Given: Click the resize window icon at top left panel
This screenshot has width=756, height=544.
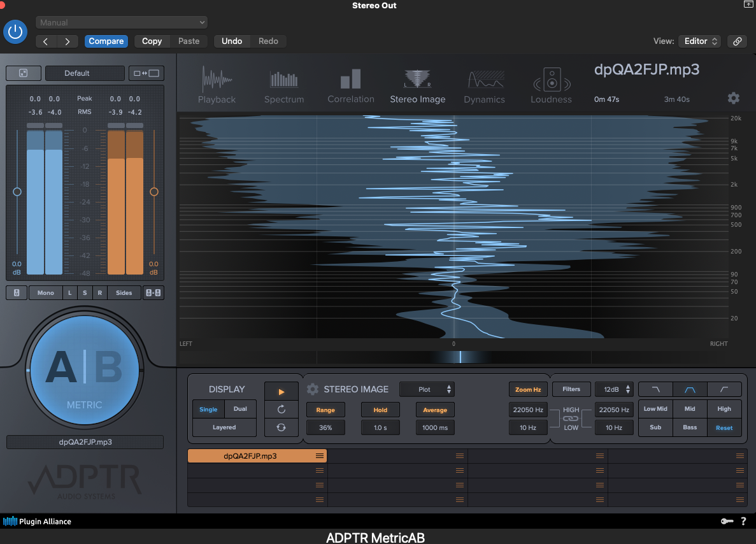Looking at the screenshot, I should point(23,73).
